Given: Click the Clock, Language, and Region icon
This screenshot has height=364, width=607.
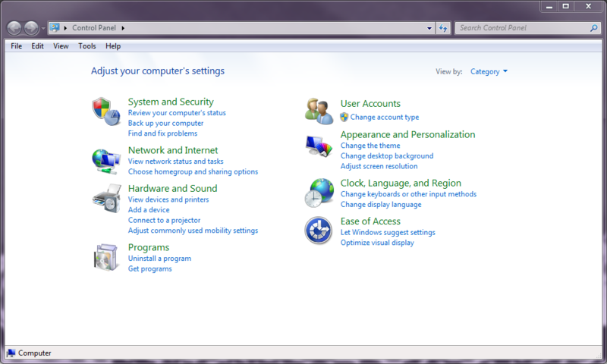Looking at the screenshot, I should coord(319,193).
